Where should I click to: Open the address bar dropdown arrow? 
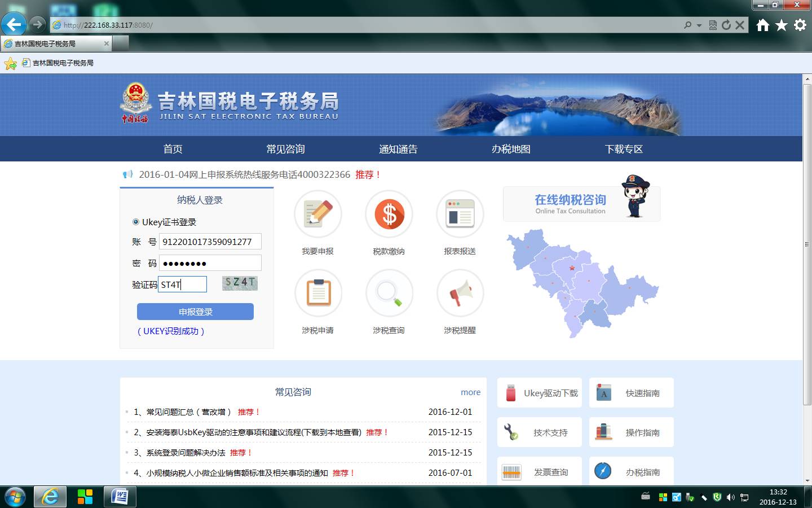point(699,25)
